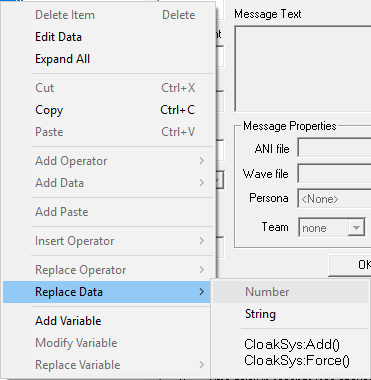Expand the Insert Operator submenu arrow
This screenshot has height=380, width=371.
(201, 241)
